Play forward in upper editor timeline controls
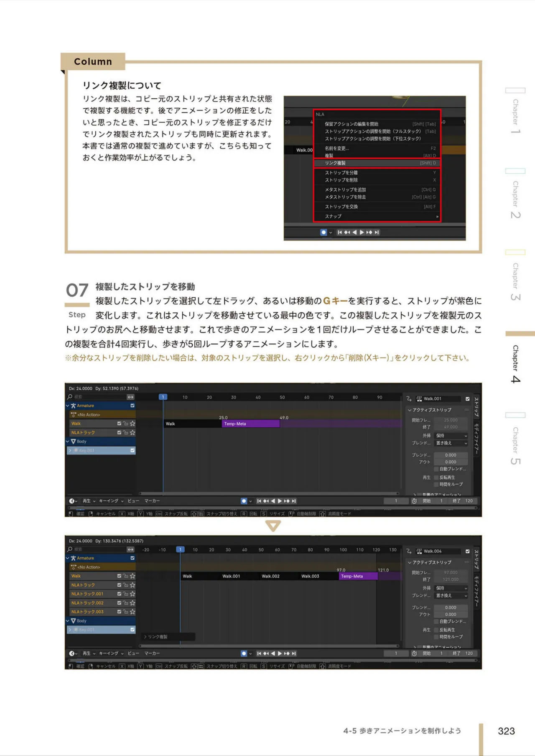 point(280,501)
